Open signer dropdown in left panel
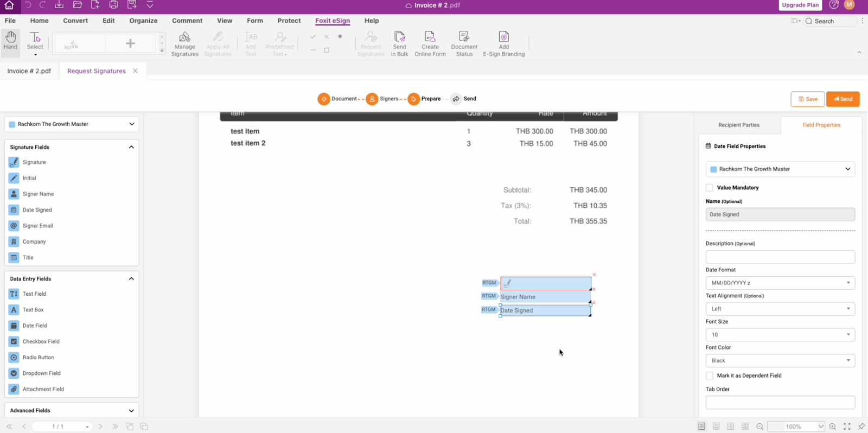868x433 pixels. 72,124
